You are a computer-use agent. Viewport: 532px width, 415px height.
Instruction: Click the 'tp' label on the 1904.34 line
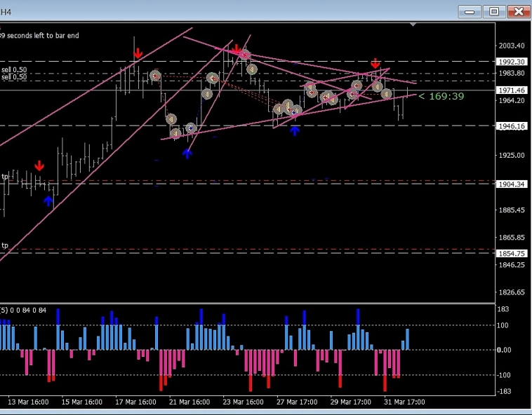(x=5, y=177)
